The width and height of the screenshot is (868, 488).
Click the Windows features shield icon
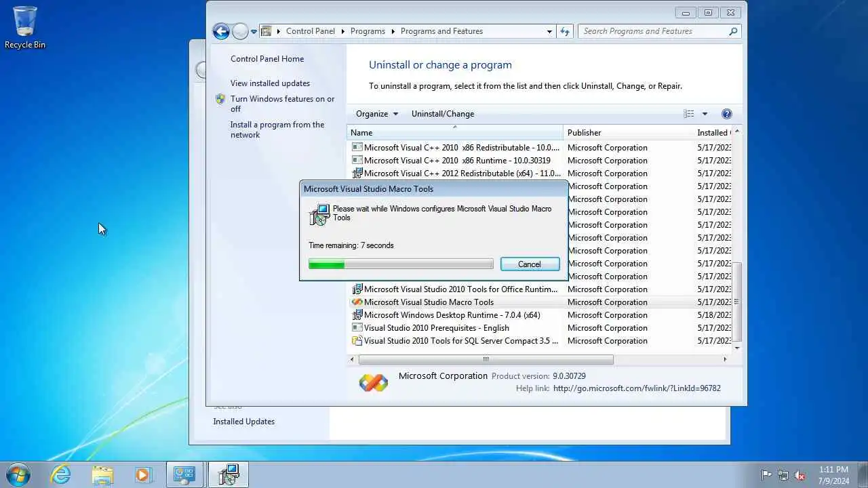coord(220,99)
